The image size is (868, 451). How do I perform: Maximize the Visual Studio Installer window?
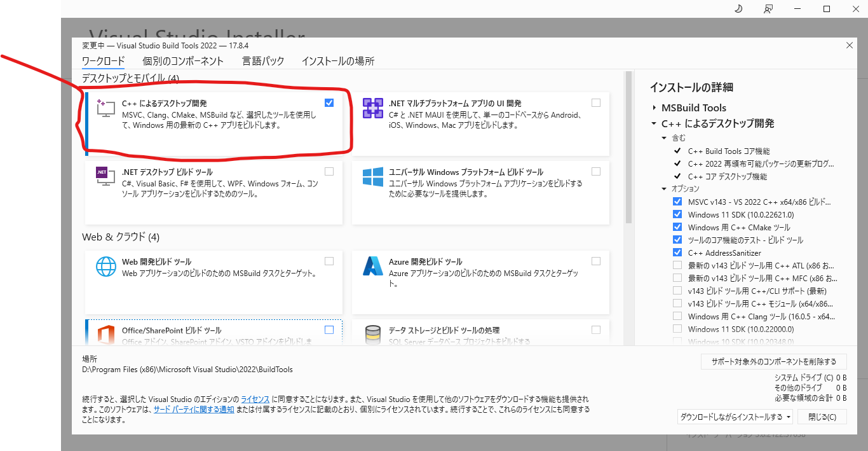(827, 9)
